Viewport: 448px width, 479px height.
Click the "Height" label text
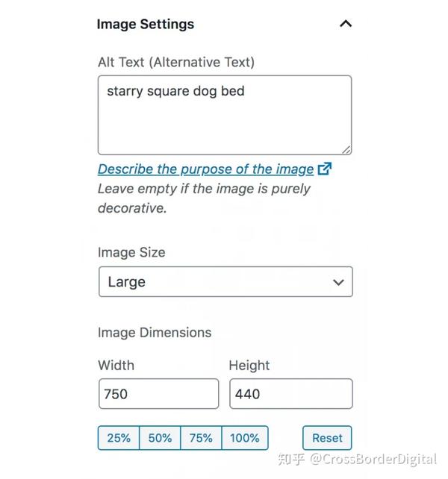[249, 366]
